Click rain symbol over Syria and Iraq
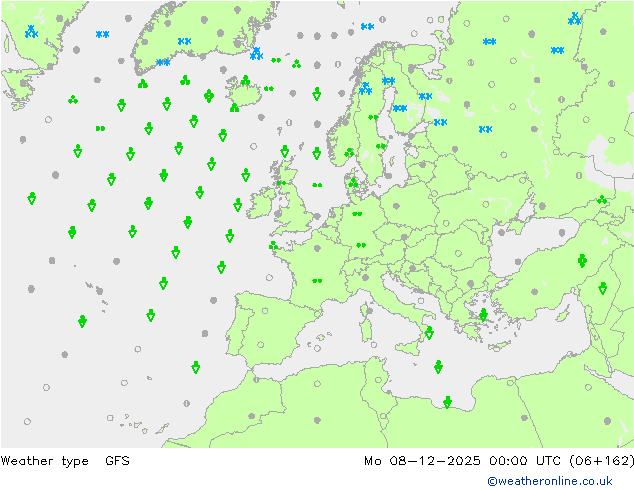Image resolution: width=634 pixels, height=490 pixels. click(x=602, y=288)
